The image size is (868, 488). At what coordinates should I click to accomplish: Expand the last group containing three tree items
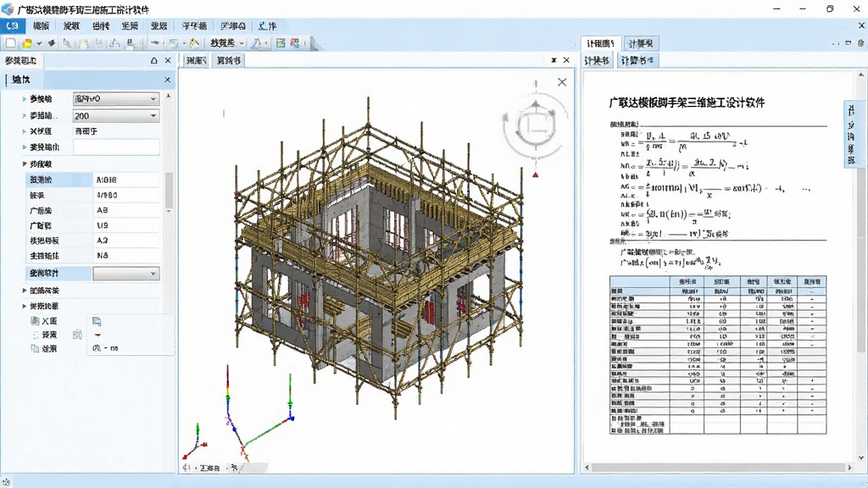[25, 305]
